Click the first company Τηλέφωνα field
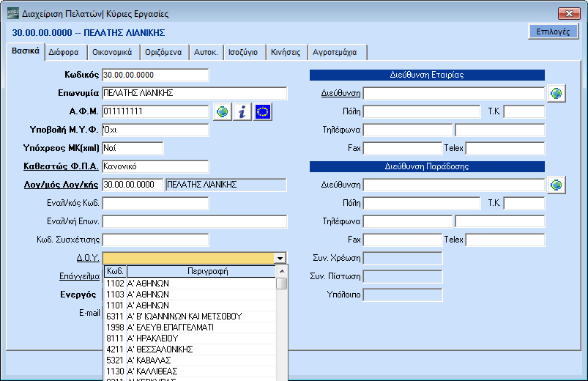 coord(408,130)
